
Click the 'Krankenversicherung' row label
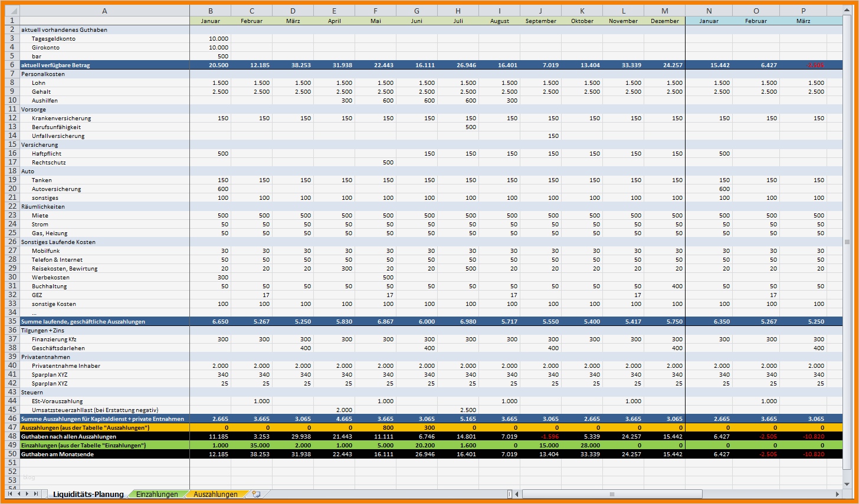point(104,118)
